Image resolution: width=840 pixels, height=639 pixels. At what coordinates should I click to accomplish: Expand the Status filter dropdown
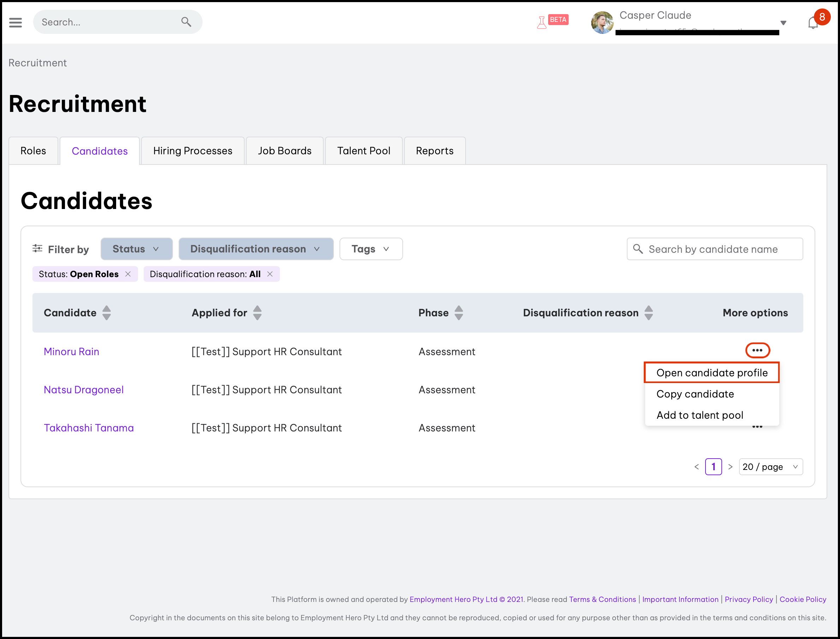click(x=136, y=249)
